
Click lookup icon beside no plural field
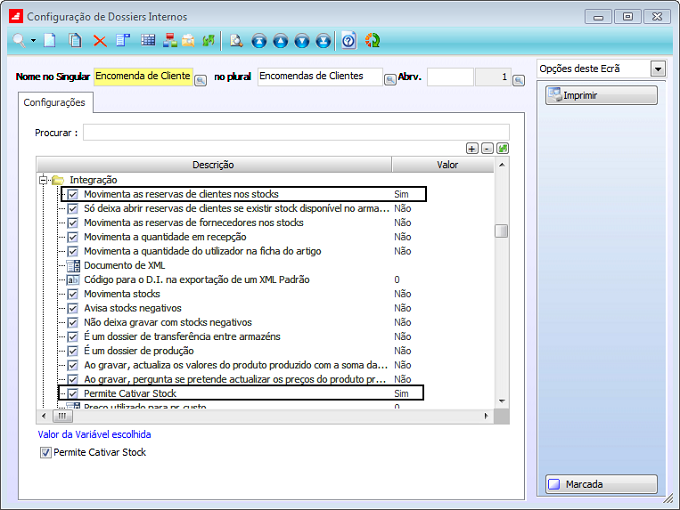[x=390, y=80]
